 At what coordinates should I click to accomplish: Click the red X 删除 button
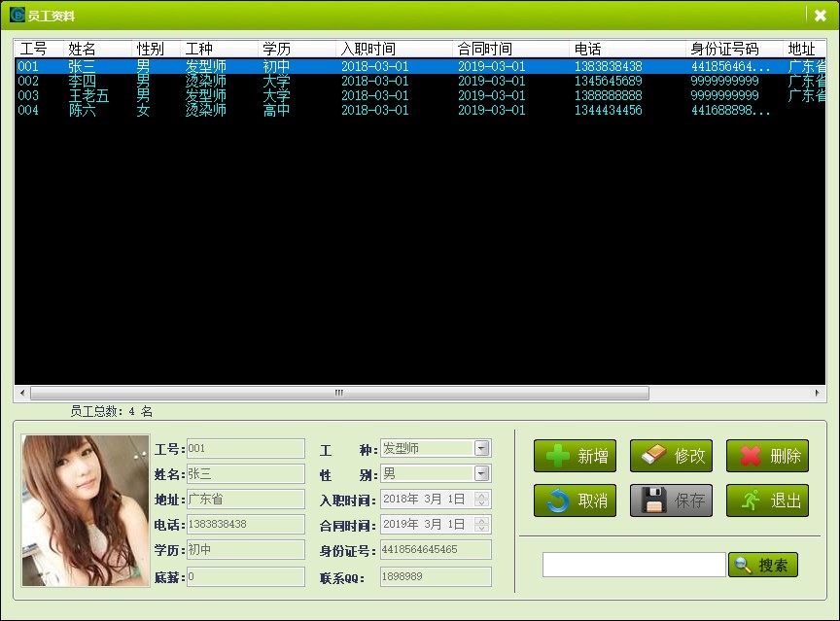point(767,456)
